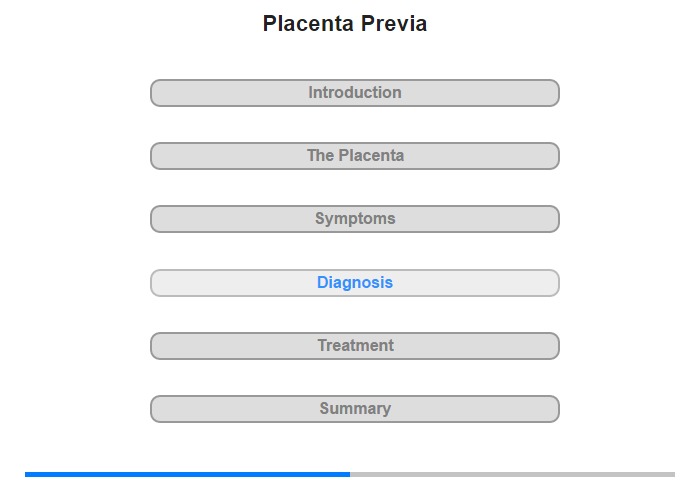Click the far right end of the progress bar
700x480 pixels.
pyautogui.click(x=672, y=474)
